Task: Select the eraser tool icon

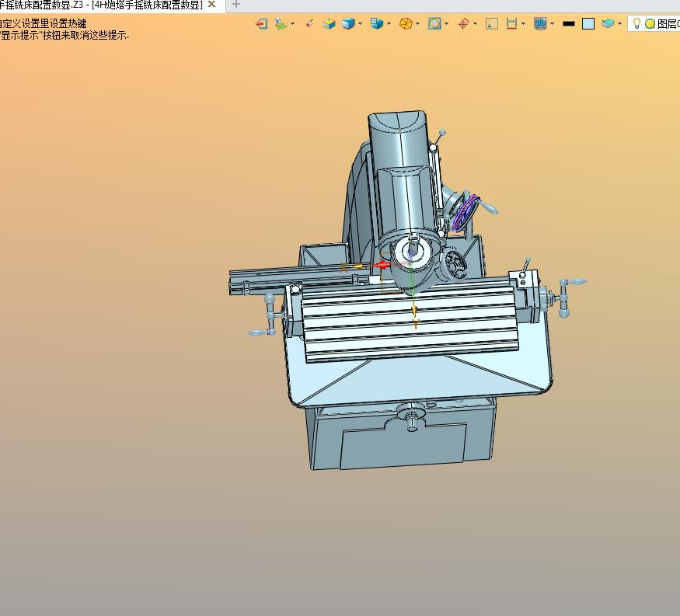Action: point(309,23)
